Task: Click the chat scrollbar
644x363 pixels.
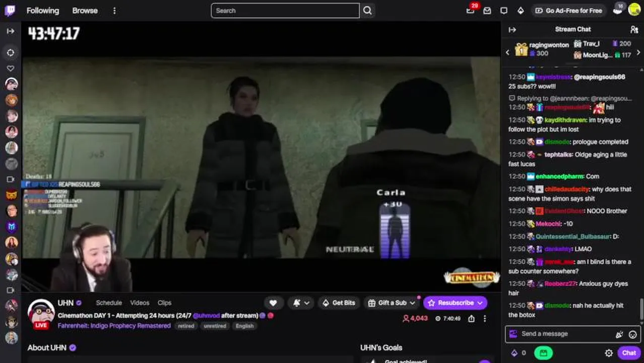Action: (641, 309)
